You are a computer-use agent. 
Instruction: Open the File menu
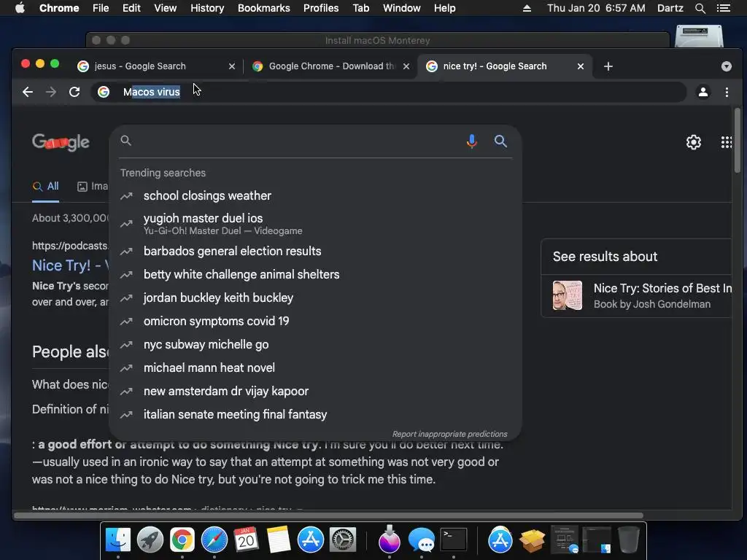[101, 8]
